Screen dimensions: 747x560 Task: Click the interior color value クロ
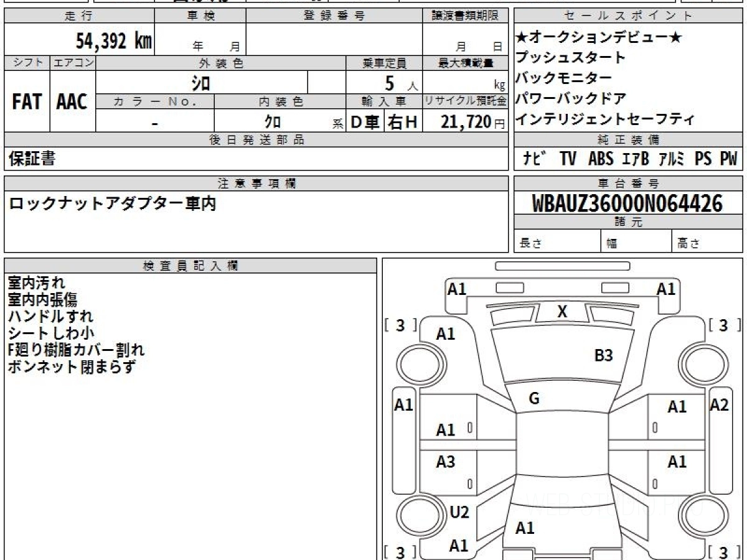(273, 122)
